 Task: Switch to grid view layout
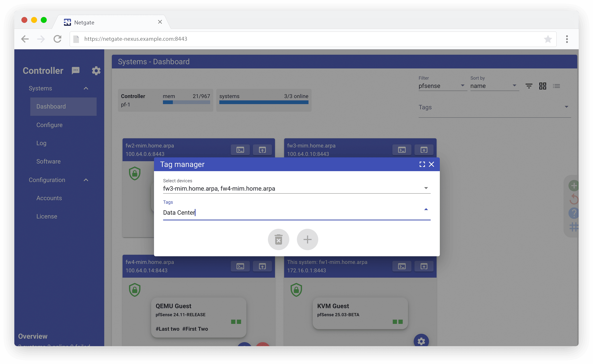[x=543, y=86]
